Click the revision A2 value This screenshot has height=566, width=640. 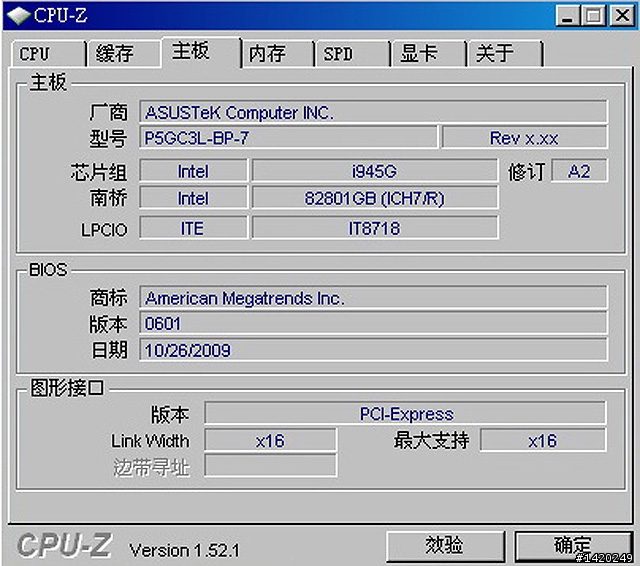(579, 171)
